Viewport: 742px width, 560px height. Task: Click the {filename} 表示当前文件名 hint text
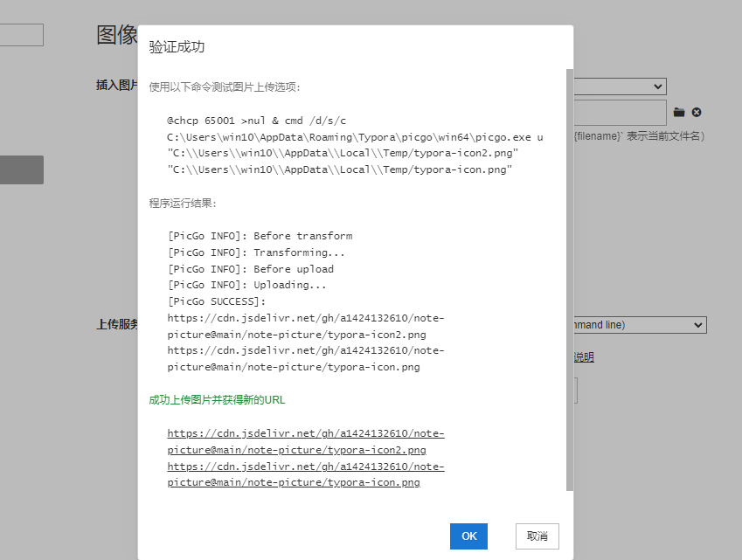click(x=639, y=136)
